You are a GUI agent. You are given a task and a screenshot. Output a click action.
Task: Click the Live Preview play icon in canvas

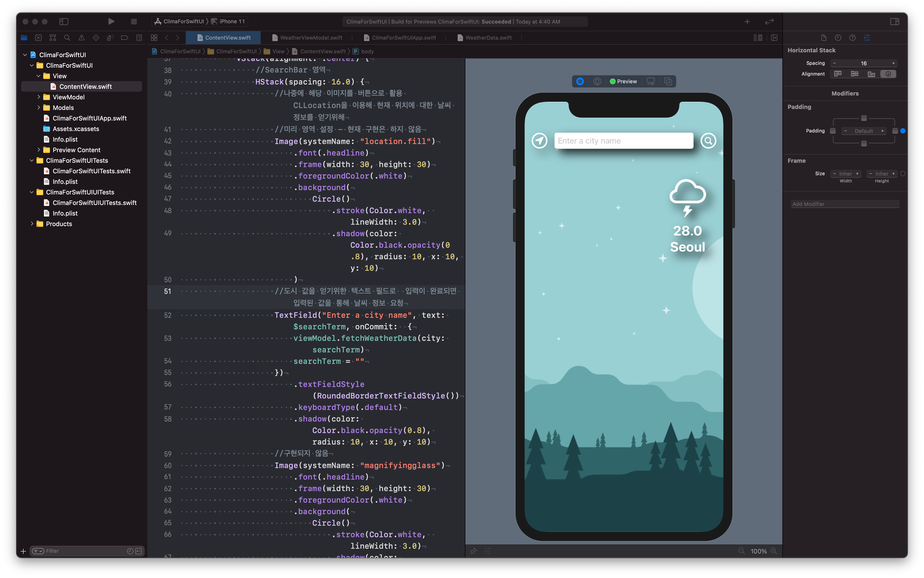coord(580,81)
